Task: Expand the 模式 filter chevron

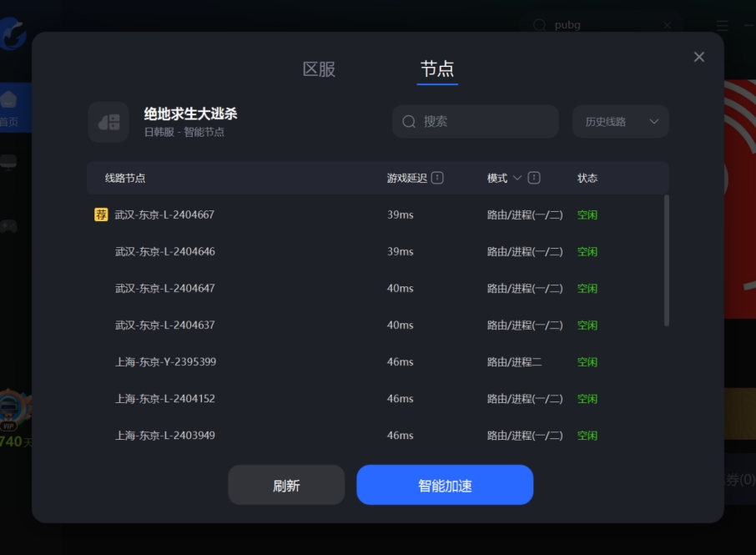Action: click(x=516, y=177)
